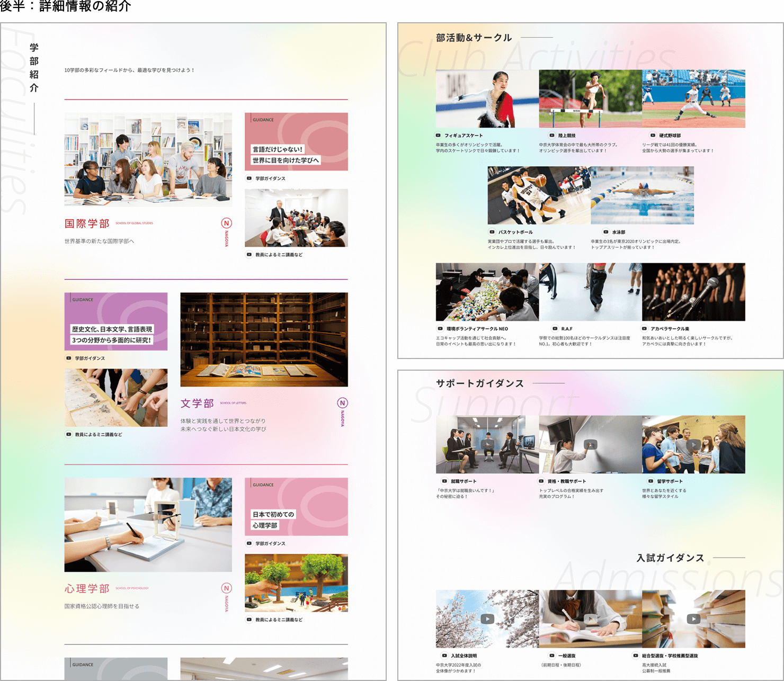Click the video icon beside 一般選抜
784x681 pixels.
pyautogui.click(x=552, y=656)
